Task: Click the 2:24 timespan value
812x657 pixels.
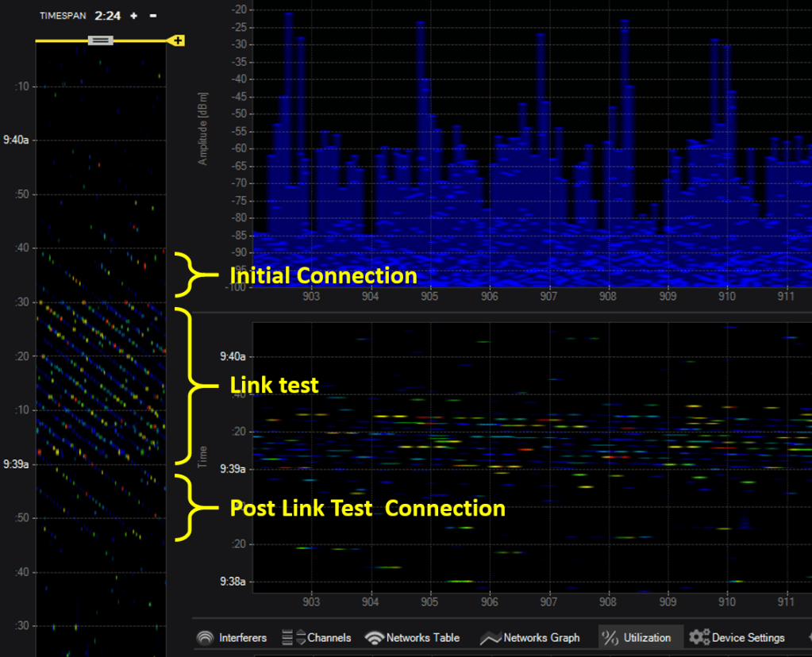Action: pyautogui.click(x=106, y=16)
